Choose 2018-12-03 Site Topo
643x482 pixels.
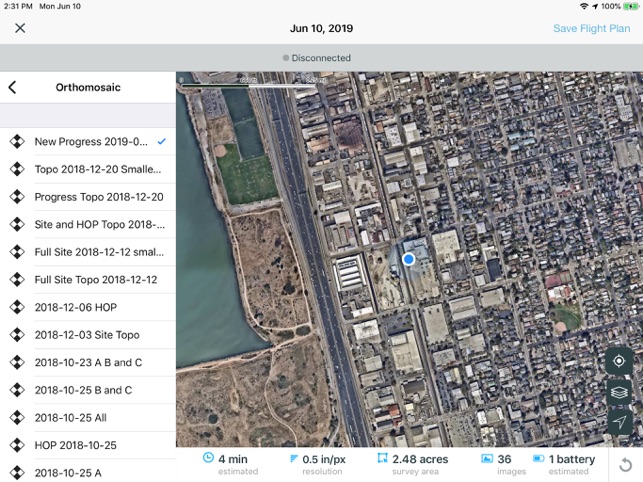click(88, 335)
